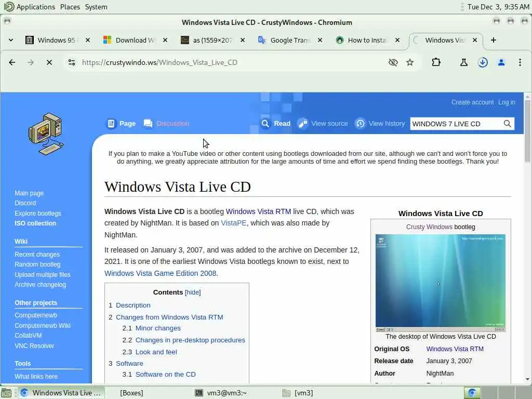This screenshot has height=399, width=532.
Task: Hide the Contents table via [hide]
Action: [193, 292]
